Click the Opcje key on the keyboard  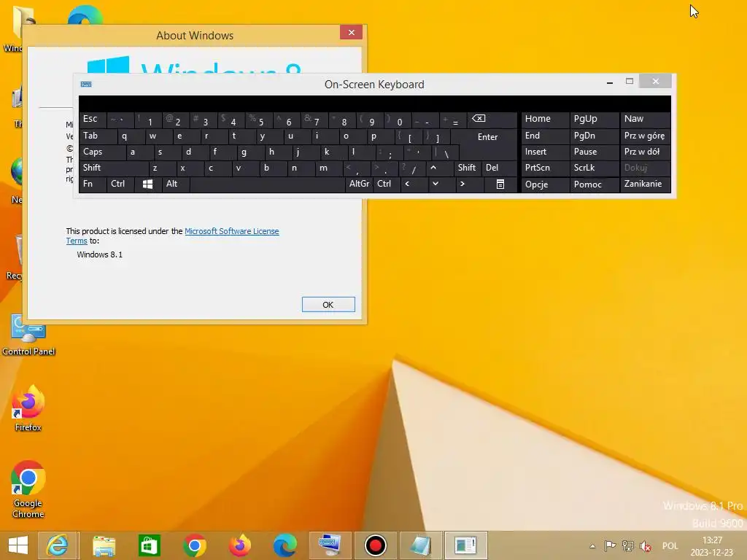[x=545, y=184]
